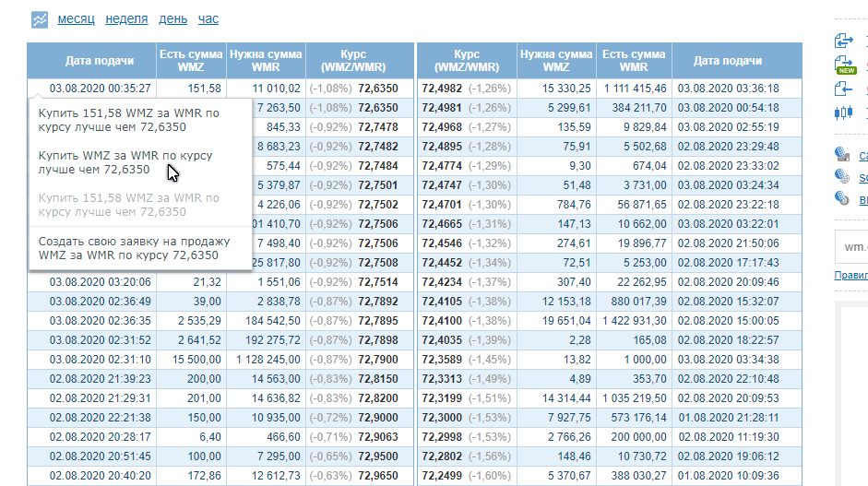The width and height of the screenshot is (868, 486).
Task: Choose 'Купить WMZ за WMR по курсу' popup item
Action: tap(125, 162)
